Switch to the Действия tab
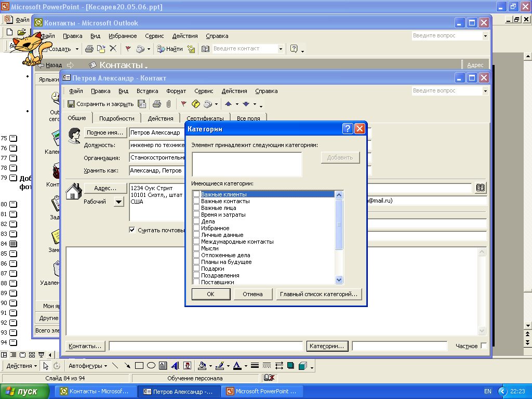 point(161,118)
